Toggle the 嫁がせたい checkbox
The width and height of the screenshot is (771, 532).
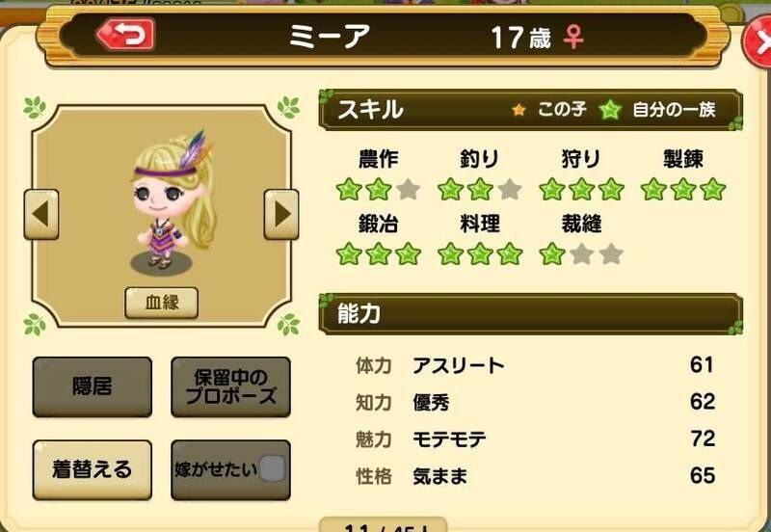tap(272, 468)
